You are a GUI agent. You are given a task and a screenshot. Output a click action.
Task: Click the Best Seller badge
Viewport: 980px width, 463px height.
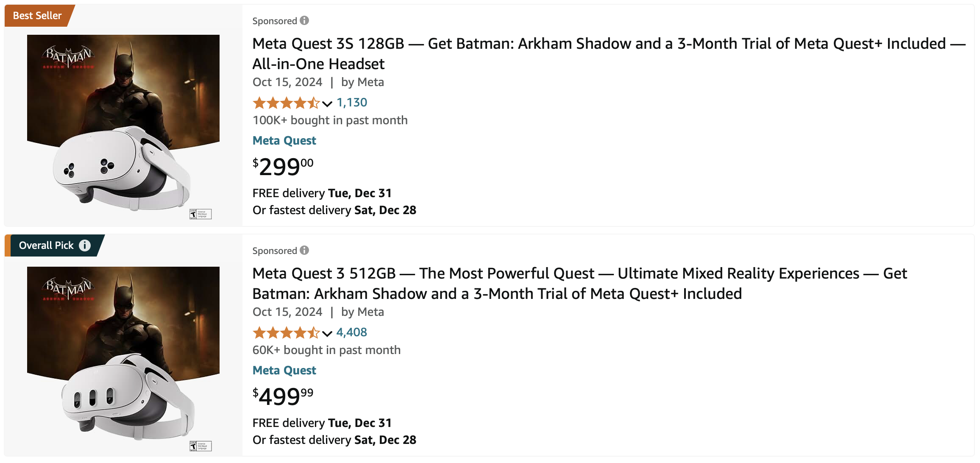(x=37, y=16)
